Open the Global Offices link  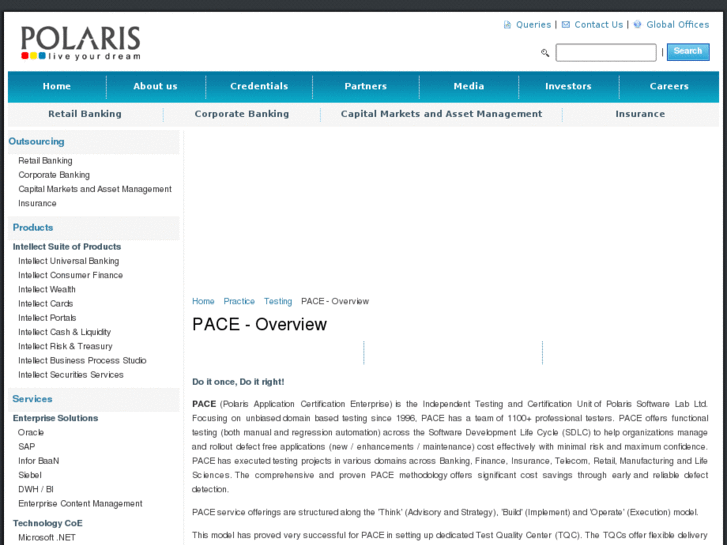(677, 25)
